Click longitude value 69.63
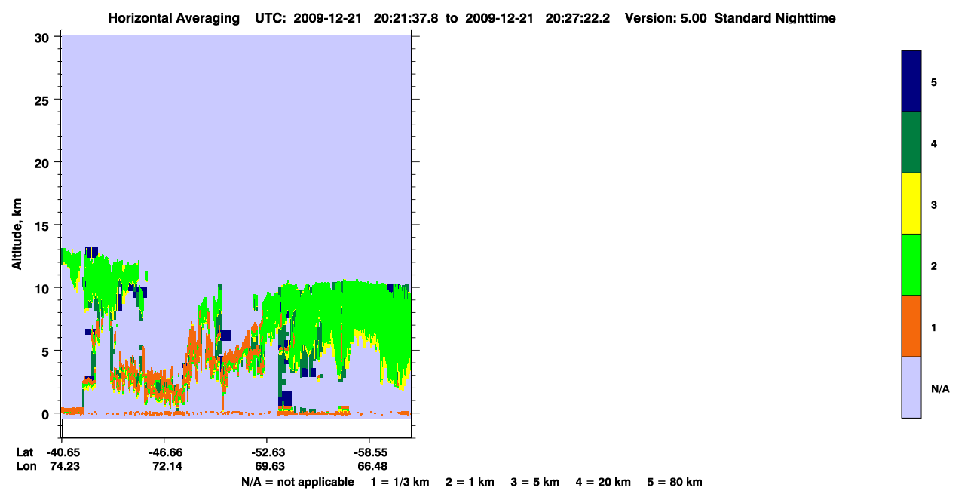Viewport: 980px width, 503px height. pyautogui.click(x=268, y=466)
